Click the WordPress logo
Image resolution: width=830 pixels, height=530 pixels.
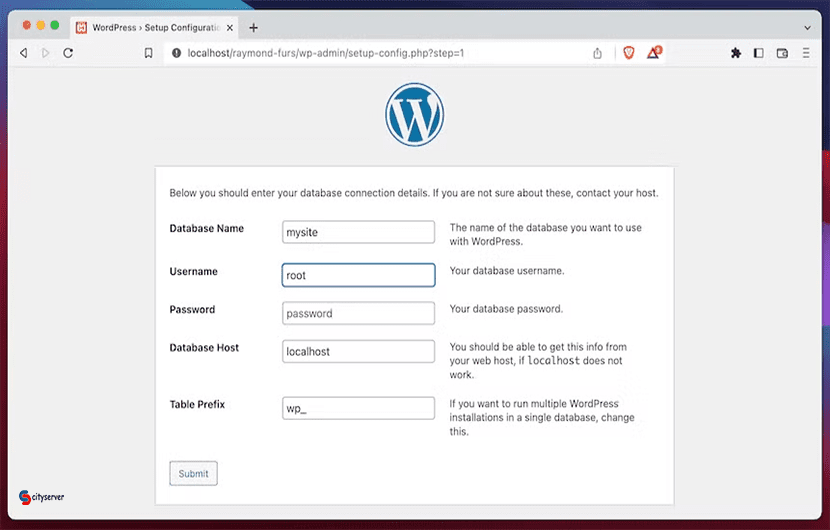point(414,114)
